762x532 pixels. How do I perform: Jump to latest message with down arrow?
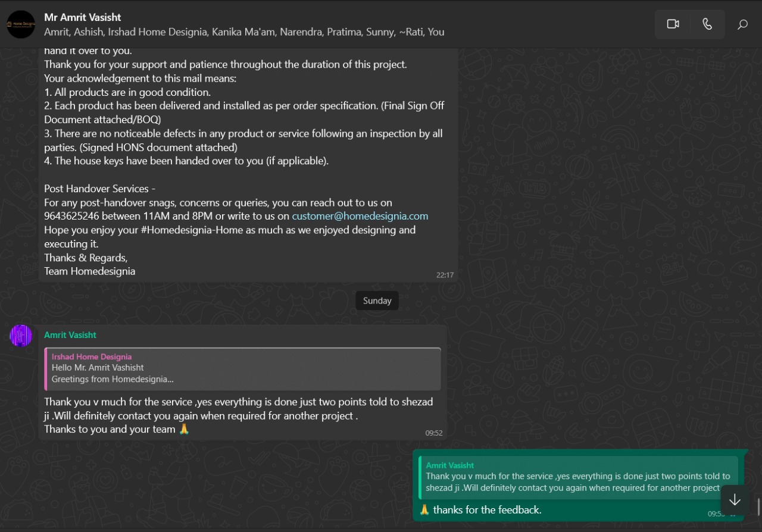735,499
